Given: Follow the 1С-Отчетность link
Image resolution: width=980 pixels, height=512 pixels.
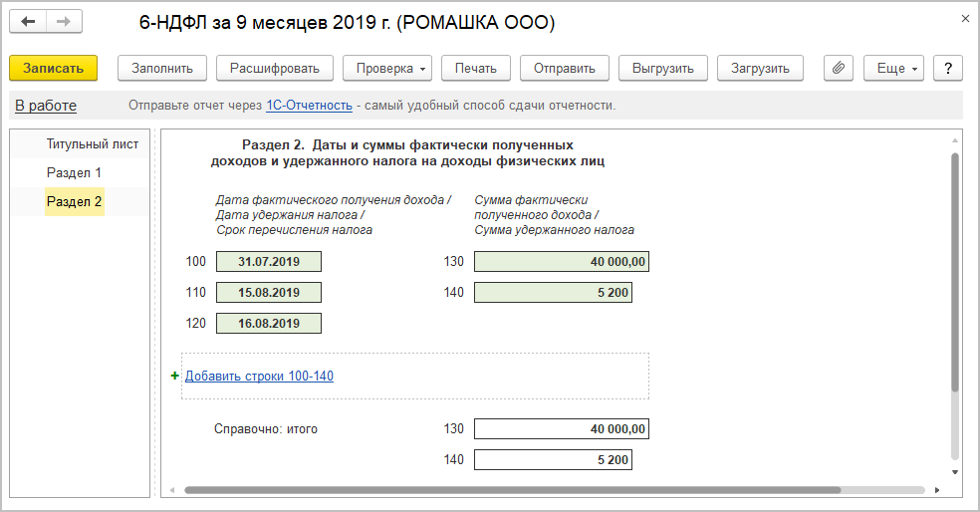Looking at the screenshot, I should (x=309, y=106).
